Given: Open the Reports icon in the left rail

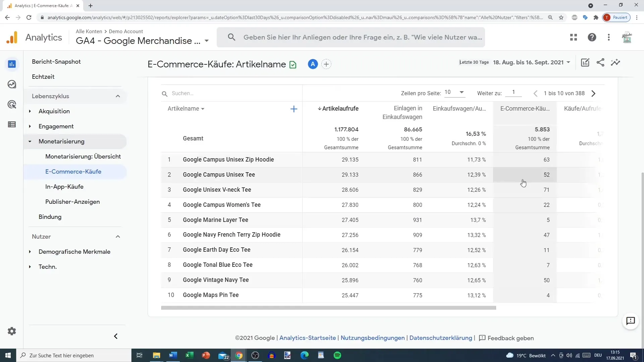Looking at the screenshot, I should point(12,64).
